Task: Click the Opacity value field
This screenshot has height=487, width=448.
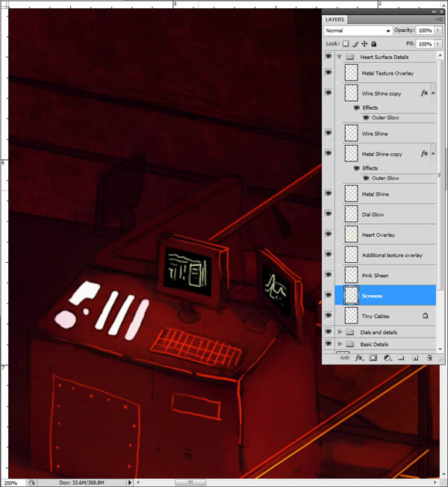Action: [425, 31]
